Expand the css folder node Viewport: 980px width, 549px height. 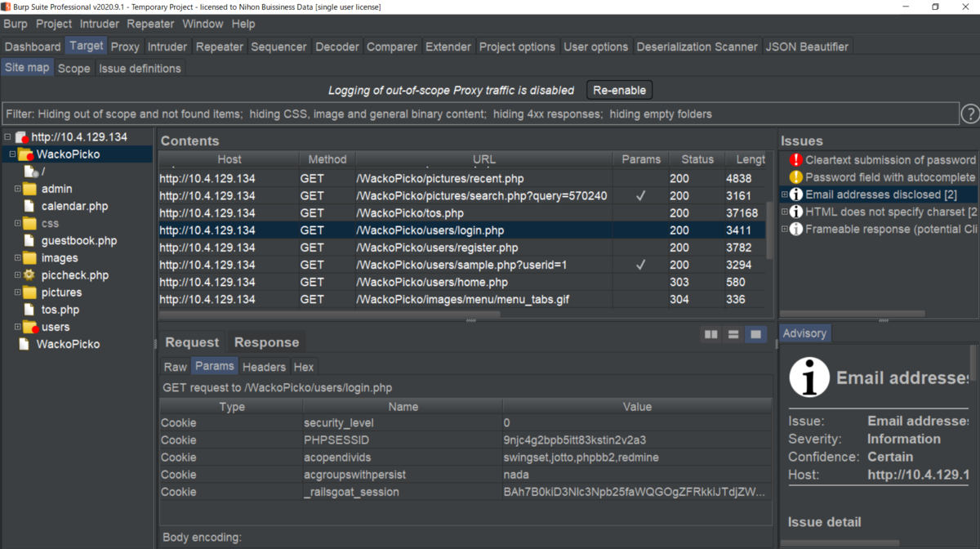(18, 223)
